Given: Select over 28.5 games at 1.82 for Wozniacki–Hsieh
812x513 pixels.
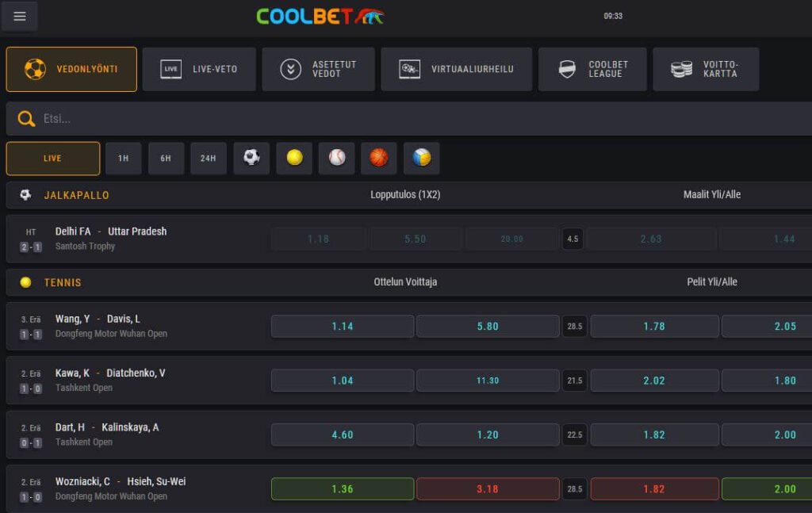Looking at the screenshot, I should (654, 488).
